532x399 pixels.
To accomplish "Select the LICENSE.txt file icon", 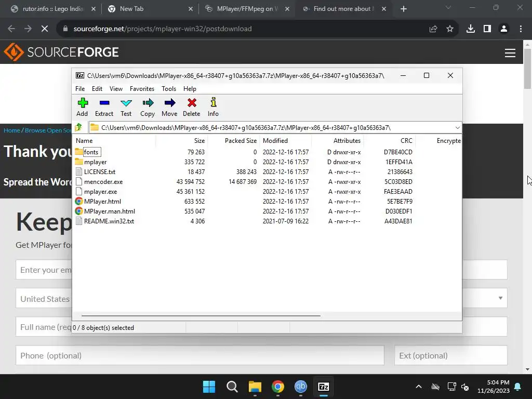I will click(79, 171).
